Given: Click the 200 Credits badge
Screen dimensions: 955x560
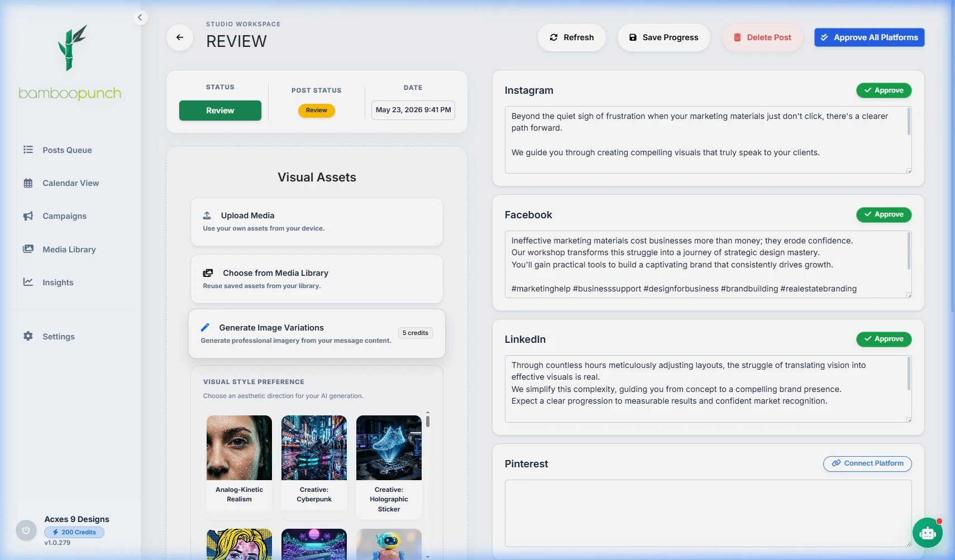Looking at the screenshot, I should 74,532.
